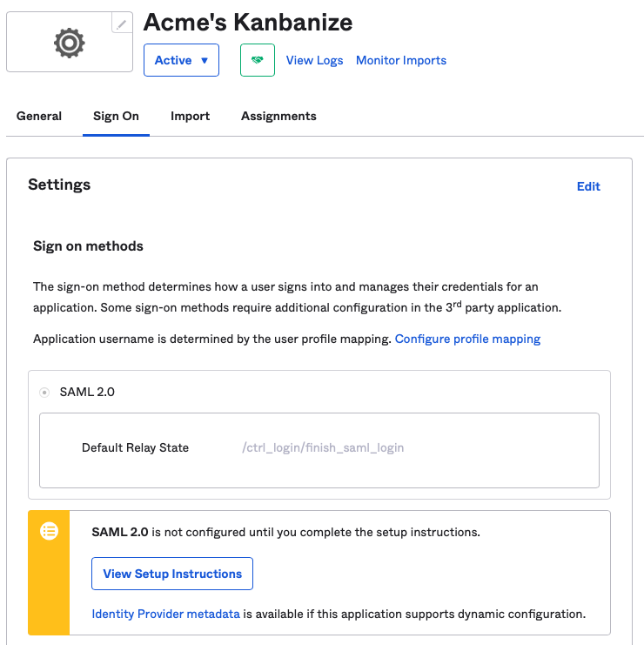644x645 pixels.
Task: Click the gear logo image
Action: point(69,43)
